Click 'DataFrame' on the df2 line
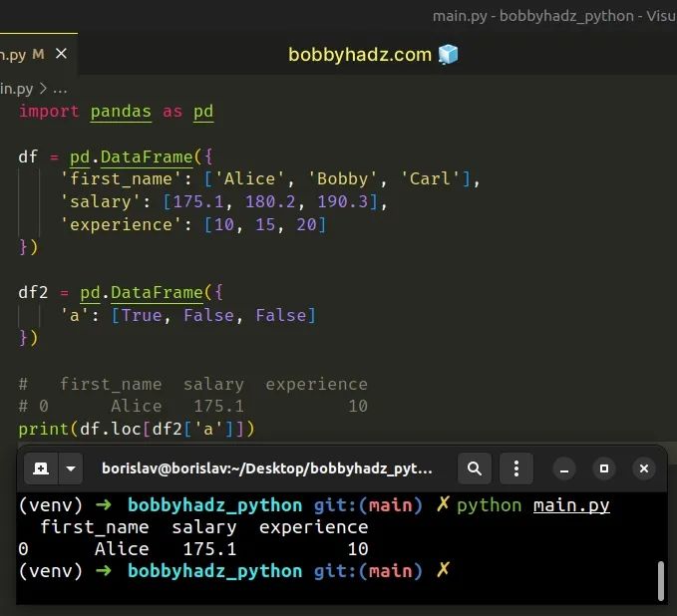This screenshot has height=616, width=677. click(x=157, y=293)
